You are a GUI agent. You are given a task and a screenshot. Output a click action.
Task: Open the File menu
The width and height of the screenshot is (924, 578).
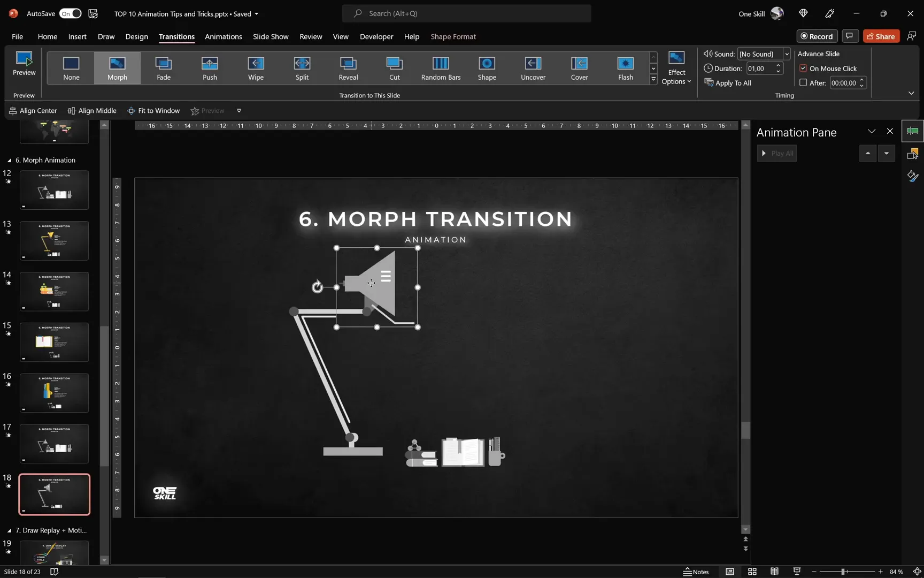(17, 36)
